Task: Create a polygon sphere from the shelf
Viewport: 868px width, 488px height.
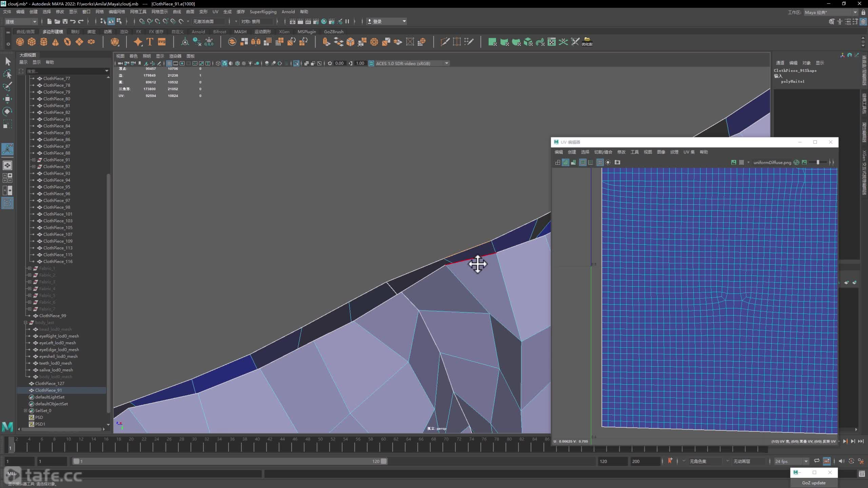Action: pyautogui.click(x=20, y=42)
